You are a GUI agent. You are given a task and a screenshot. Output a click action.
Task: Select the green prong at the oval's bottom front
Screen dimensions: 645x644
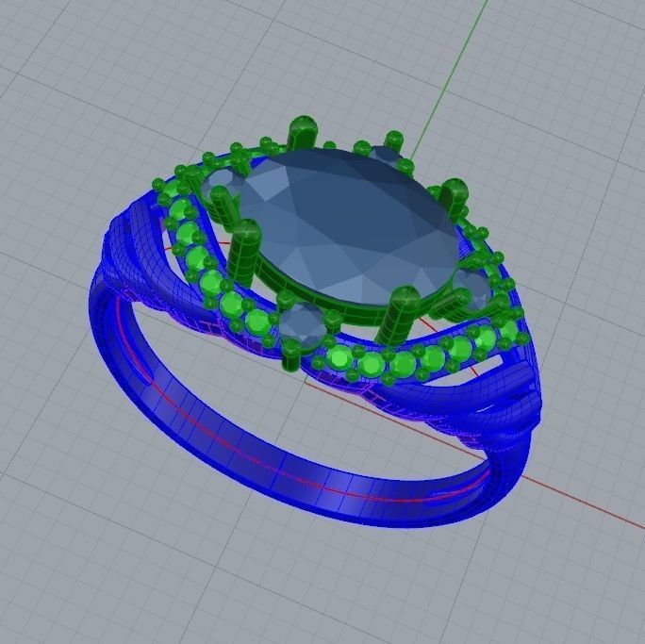point(398,316)
